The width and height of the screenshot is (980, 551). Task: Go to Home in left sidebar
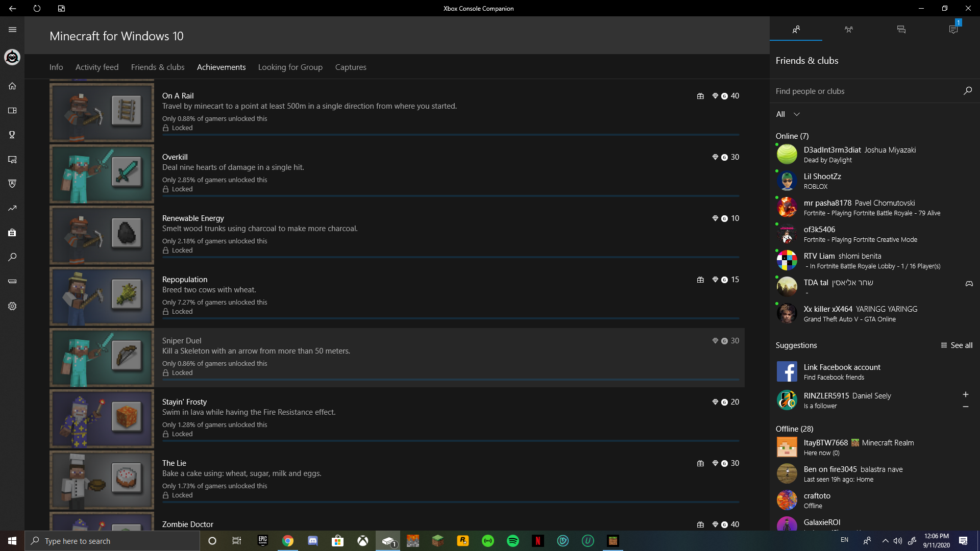pos(12,86)
